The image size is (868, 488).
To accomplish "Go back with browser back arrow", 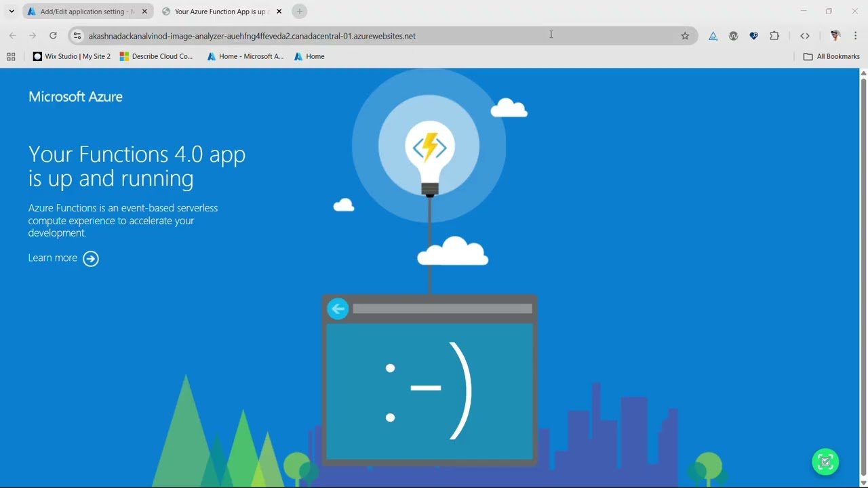I will tap(13, 35).
